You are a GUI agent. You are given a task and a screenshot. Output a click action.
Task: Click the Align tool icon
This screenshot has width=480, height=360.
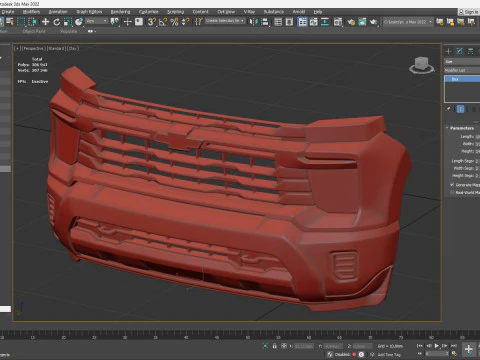[265, 22]
